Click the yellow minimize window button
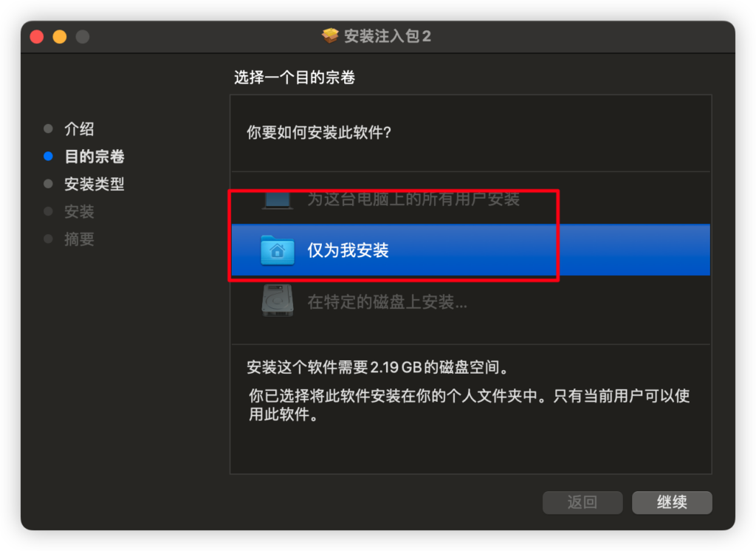The height and width of the screenshot is (551, 756). 60,37
